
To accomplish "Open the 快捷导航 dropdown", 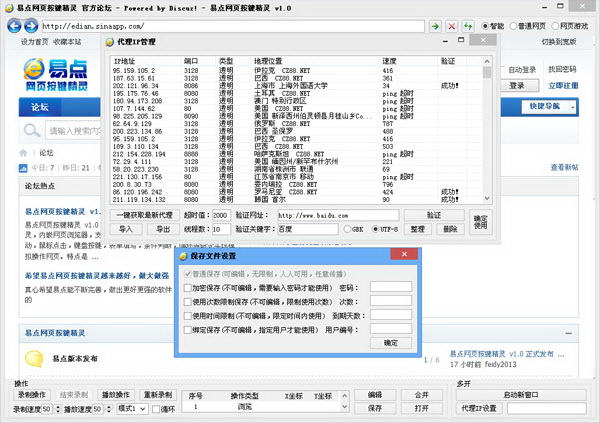I will pos(548,107).
